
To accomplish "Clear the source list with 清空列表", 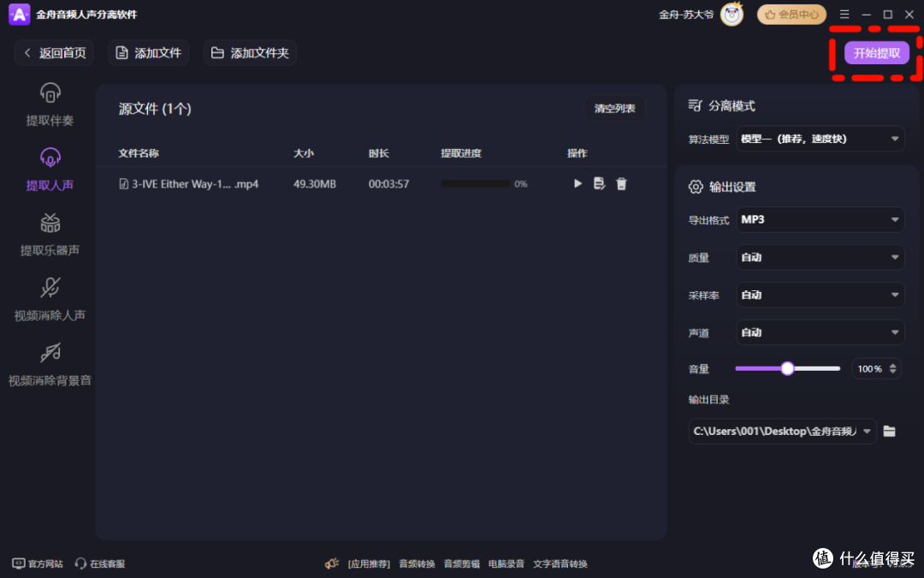I will (x=614, y=109).
